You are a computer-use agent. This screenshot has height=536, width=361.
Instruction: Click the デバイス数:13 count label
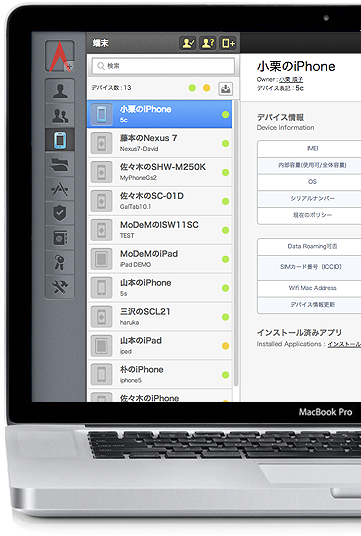[111, 88]
